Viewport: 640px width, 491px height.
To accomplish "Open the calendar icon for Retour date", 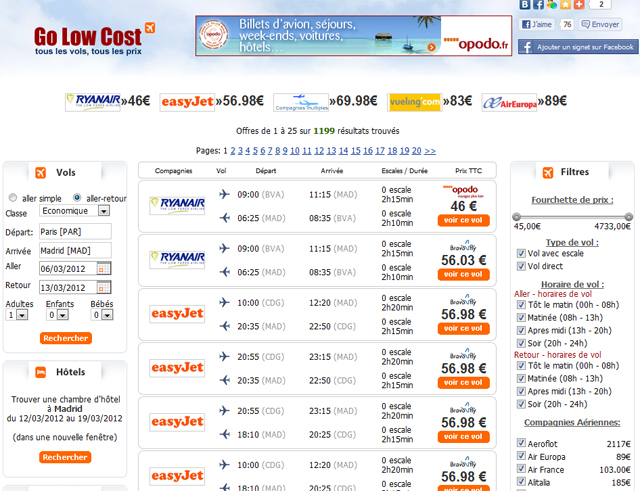I will tap(103, 287).
